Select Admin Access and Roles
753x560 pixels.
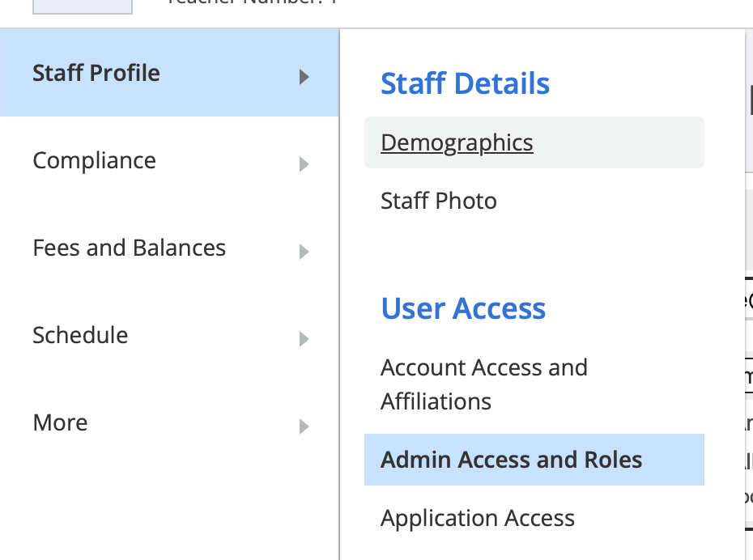[x=511, y=460]
